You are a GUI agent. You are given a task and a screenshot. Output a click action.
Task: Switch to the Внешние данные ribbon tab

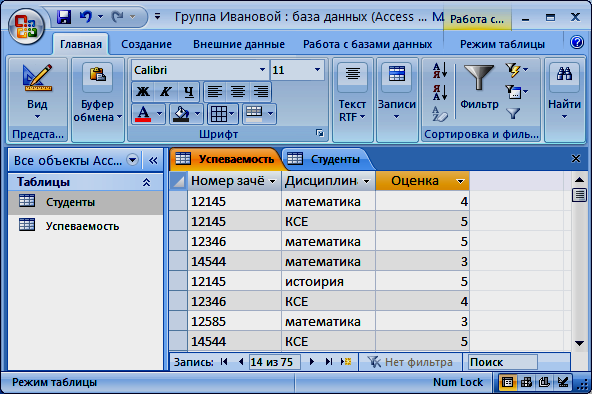[x=239, y=44]
